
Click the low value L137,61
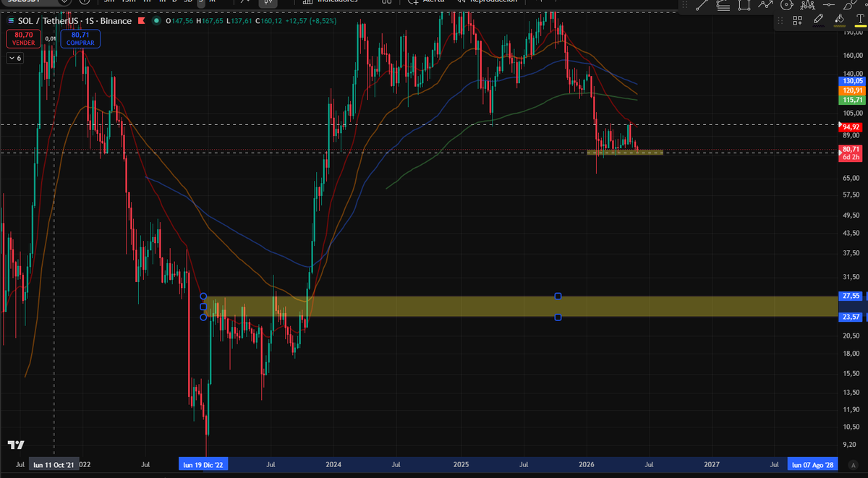point(239,21)
